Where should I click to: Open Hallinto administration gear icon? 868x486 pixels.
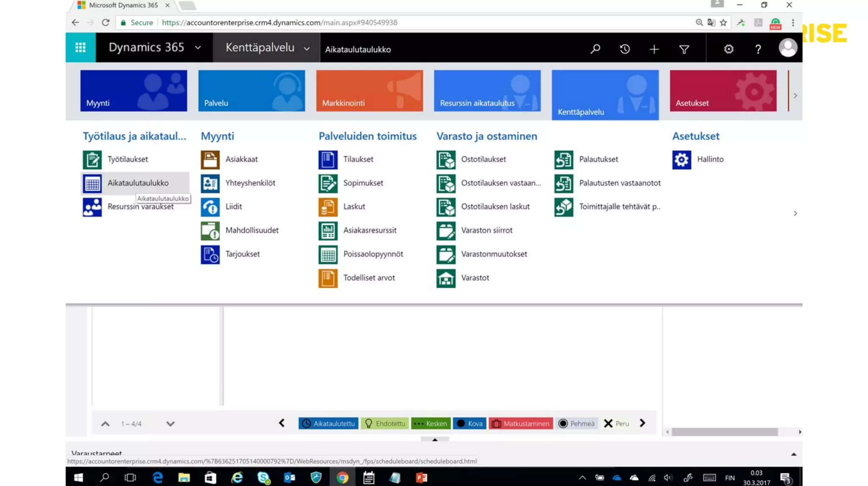[682, 160]
